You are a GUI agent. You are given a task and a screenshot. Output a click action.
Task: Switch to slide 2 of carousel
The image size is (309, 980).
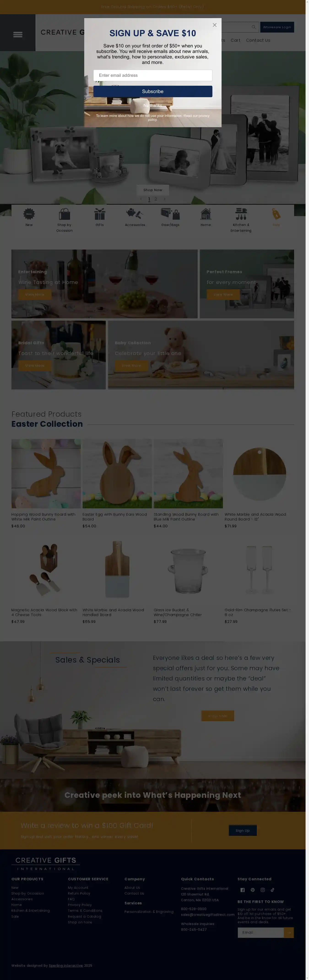pos(156,199)
